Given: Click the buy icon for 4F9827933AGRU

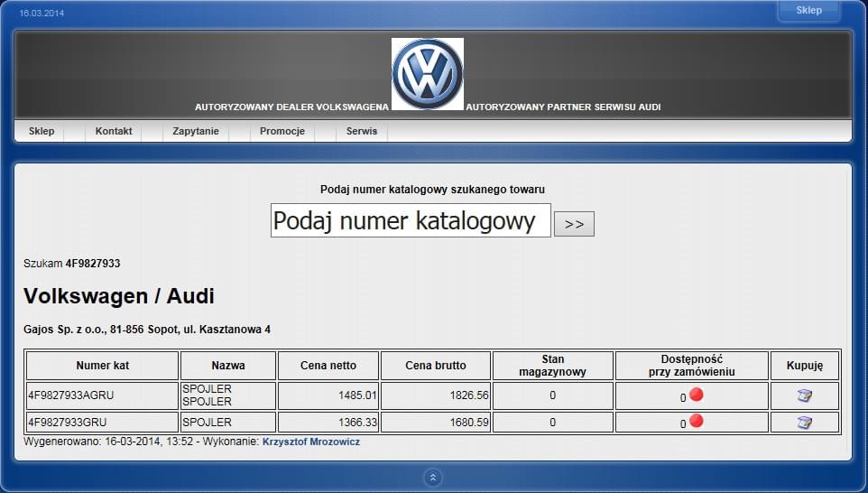Looking at the screenshot, I should [804, 395].
